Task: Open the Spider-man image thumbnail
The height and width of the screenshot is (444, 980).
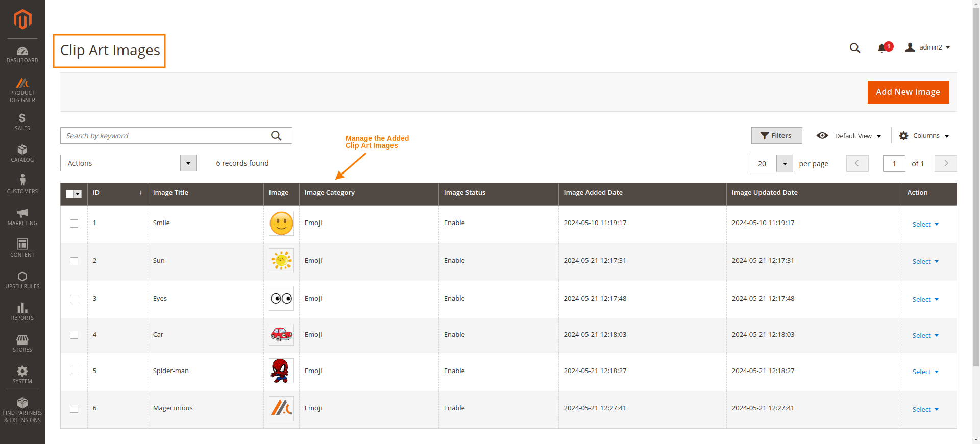Action: (281, 371)
